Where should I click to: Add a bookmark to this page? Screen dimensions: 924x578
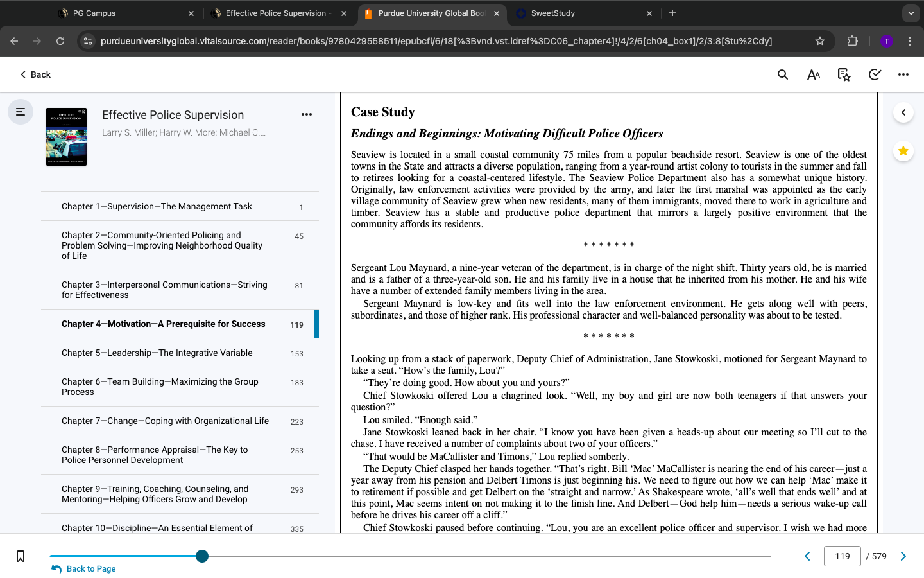tap(21, 556)
